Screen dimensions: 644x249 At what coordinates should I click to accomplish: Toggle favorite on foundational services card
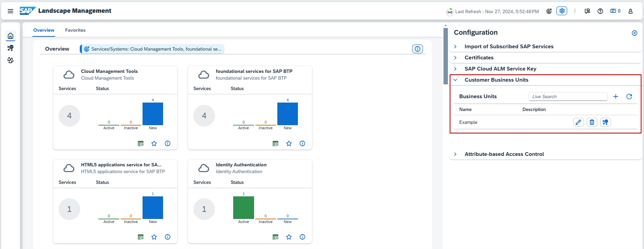(x=289, y=143)
